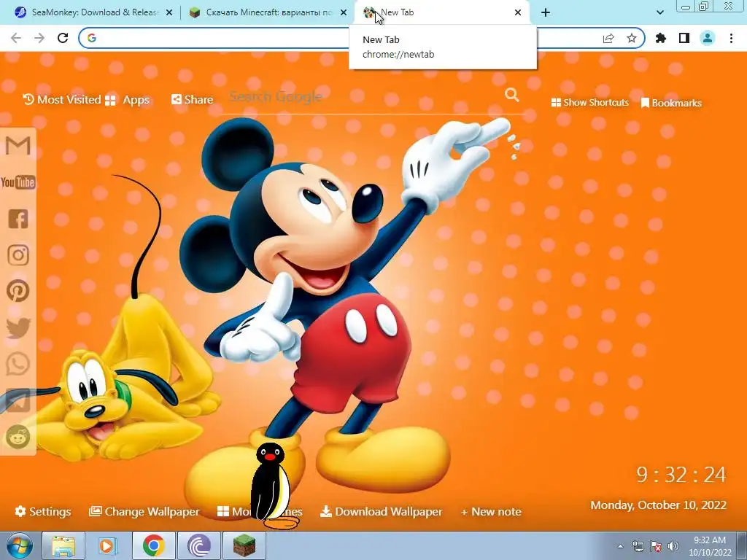Open Pinterest from the sidebar
This screenshot has width=747, height=560.
18,291
